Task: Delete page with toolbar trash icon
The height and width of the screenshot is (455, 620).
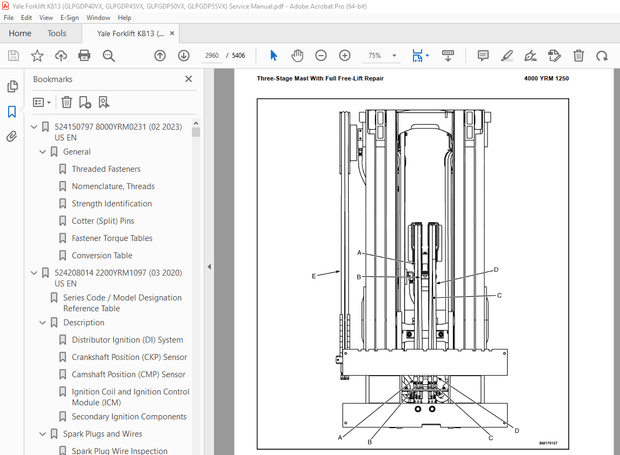Action: [578, 56]
